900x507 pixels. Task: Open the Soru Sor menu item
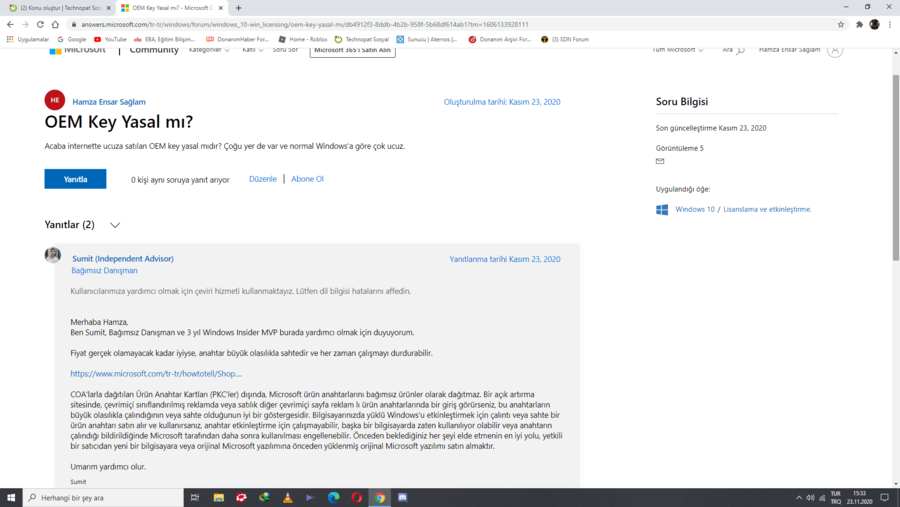(285, 50)
